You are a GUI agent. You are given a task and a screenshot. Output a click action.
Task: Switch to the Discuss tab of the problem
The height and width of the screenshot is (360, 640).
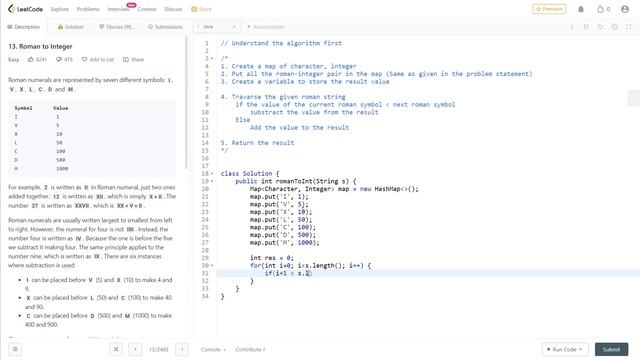(x=116, y=27)
